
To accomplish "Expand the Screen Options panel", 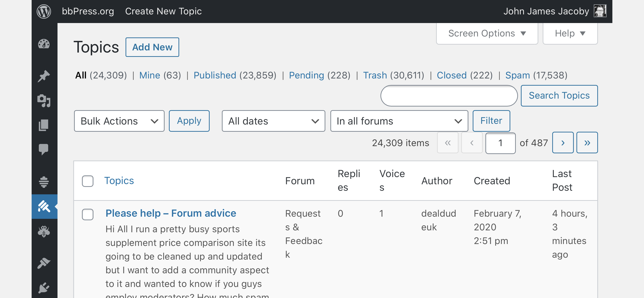I will coord(487,33).
